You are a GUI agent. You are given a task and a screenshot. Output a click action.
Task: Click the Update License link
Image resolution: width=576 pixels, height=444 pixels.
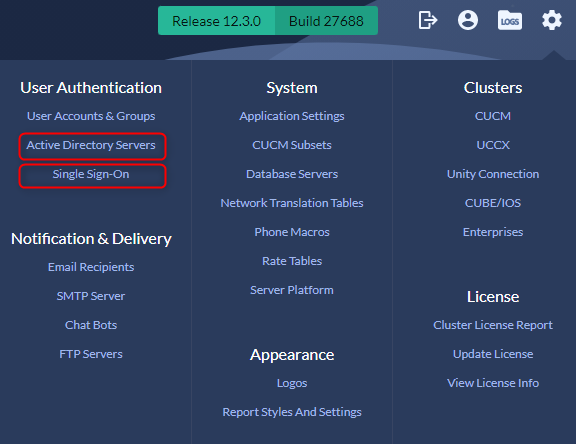click(493, 354)
